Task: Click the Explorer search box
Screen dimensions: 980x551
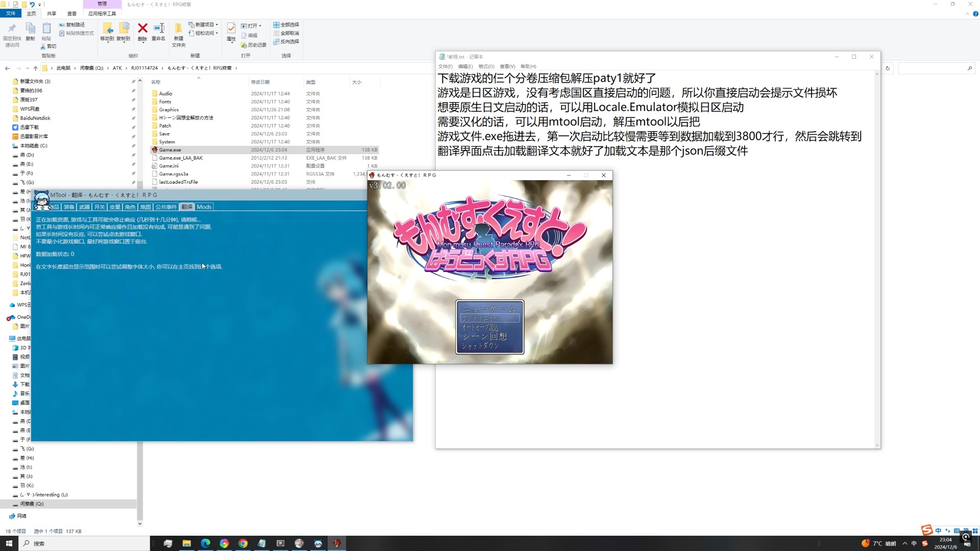Action: (x=936, y=68)
